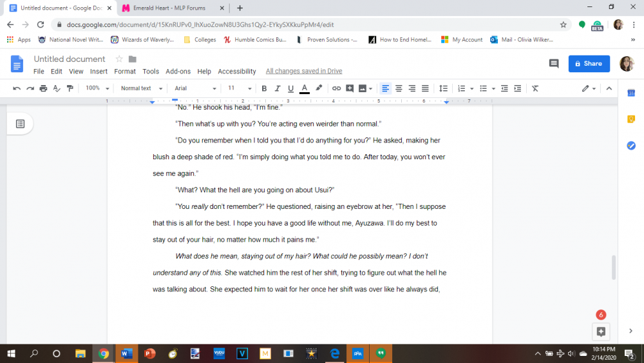Viewport: 644px width, 363px height.
Task: Toggle italic formatting
Action: click(x=277, y=88)
